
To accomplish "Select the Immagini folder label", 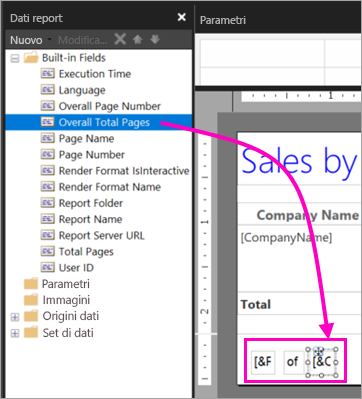I will point(66,300).
